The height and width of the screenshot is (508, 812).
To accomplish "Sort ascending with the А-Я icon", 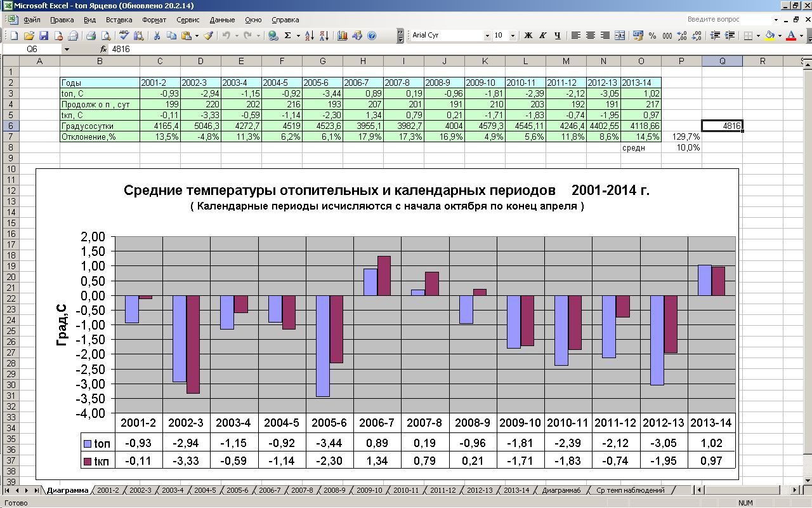I will click(309, 36).
